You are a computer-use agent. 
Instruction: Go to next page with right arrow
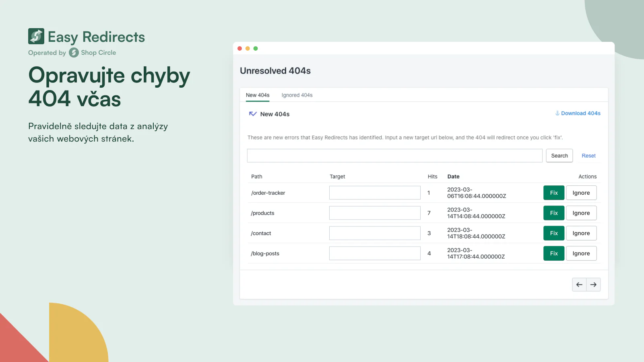click(593, 285)
